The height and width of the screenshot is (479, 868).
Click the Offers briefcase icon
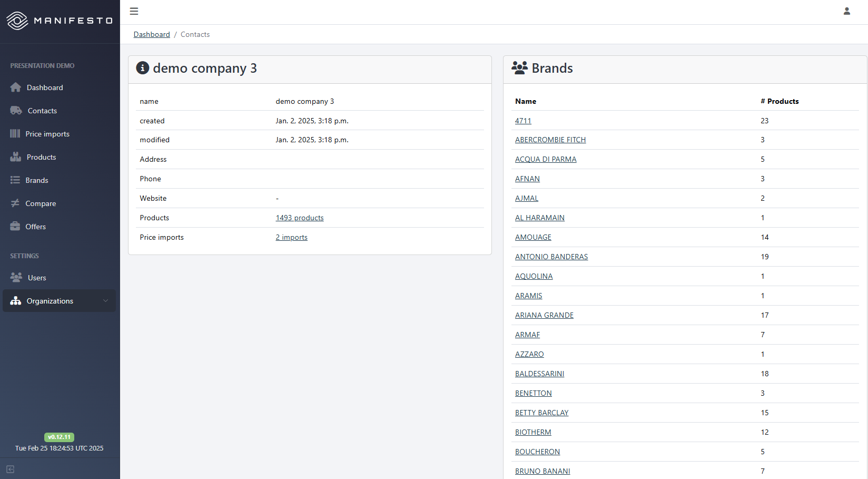[15, 227]
